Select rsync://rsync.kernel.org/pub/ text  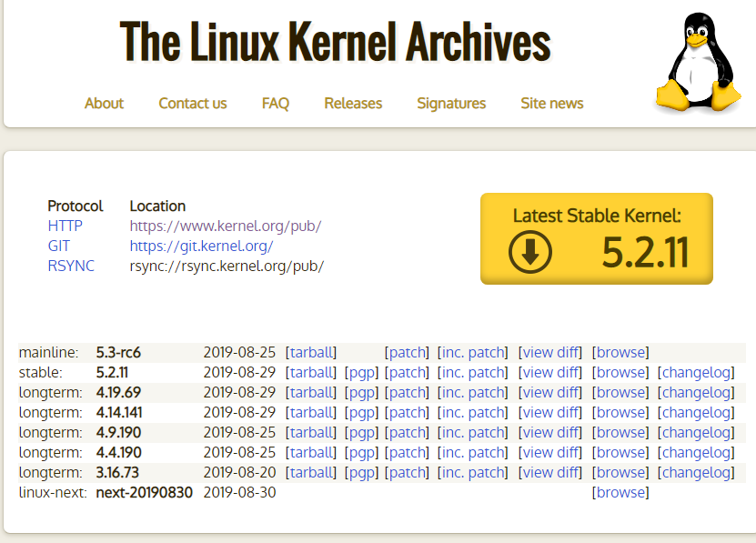coord(227,266)
